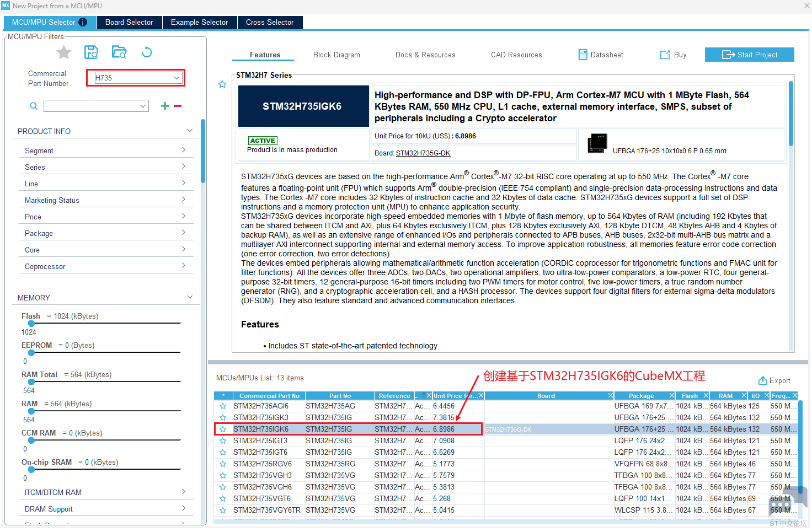
Task: Adjust the RAM Total slider handle
Action: coord(31,382)
